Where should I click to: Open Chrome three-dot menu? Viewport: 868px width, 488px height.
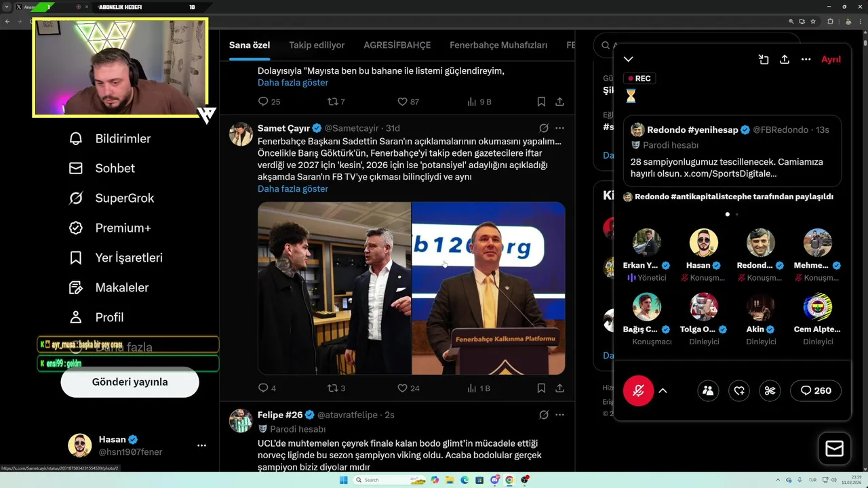[x=860, y=21]
